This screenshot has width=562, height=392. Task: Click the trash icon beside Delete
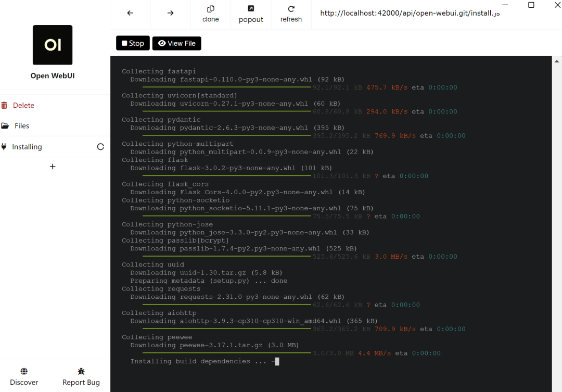4,106
